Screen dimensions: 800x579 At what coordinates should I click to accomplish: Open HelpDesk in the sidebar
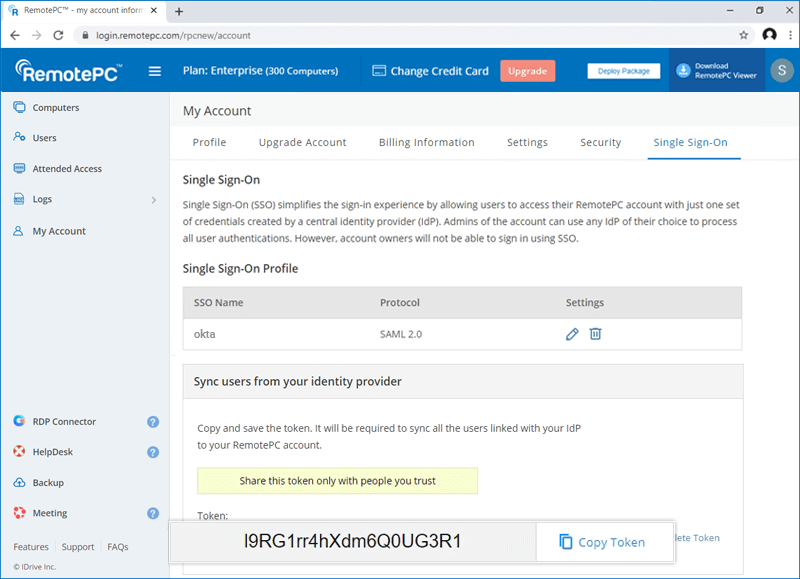[53, 452]
